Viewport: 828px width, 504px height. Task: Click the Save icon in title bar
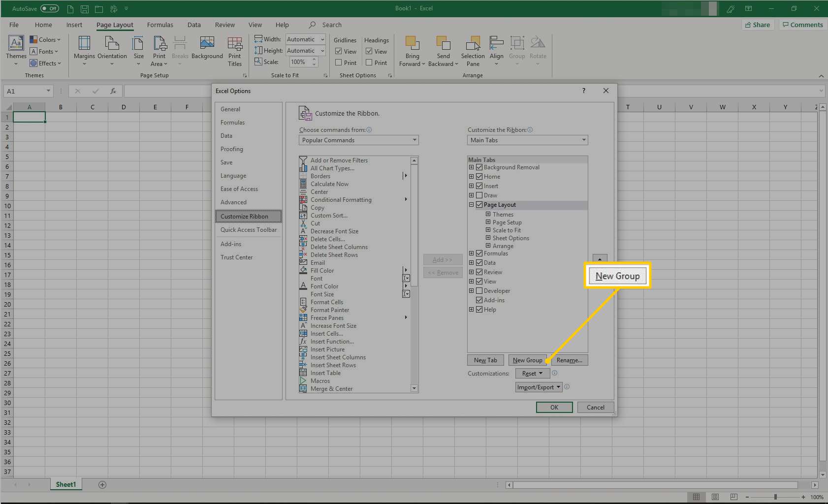tap(85, 9)
